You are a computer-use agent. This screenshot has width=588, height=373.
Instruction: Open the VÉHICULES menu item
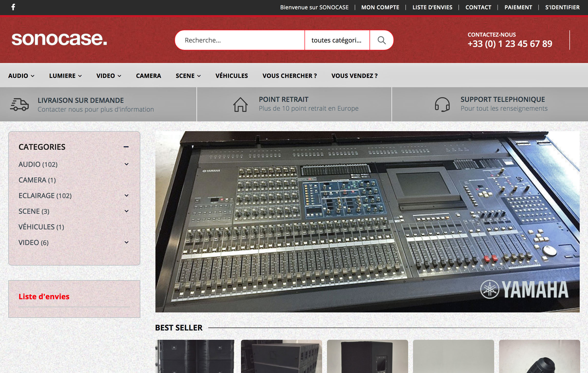point(231,76)
